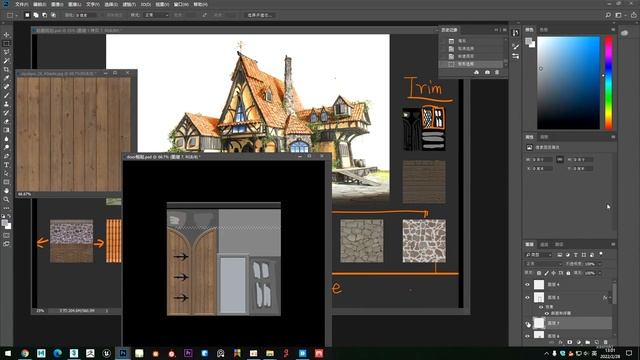Viewport: 640px width, 360px height.
Task: Click the delete layer trash icon
Action: (606, 342)
